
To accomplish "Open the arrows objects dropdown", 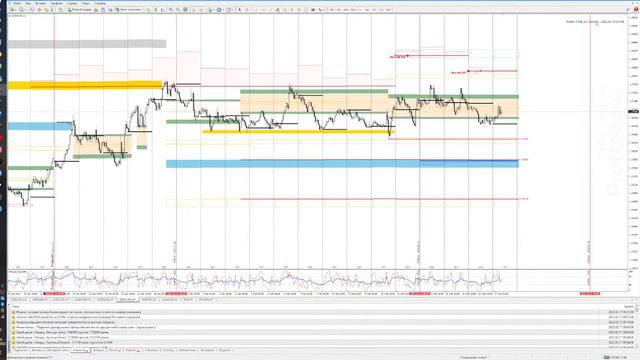I will tap(322, 9).
